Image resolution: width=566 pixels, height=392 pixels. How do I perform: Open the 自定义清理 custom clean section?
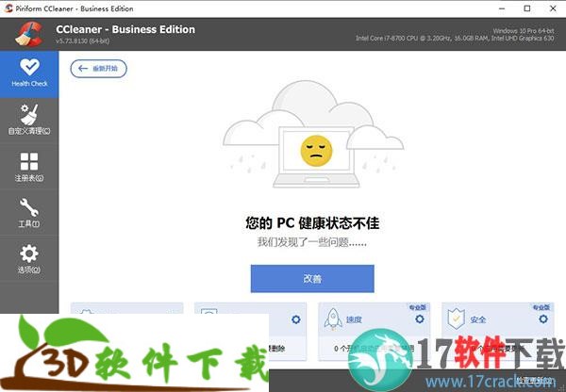[x=29, y=120]
